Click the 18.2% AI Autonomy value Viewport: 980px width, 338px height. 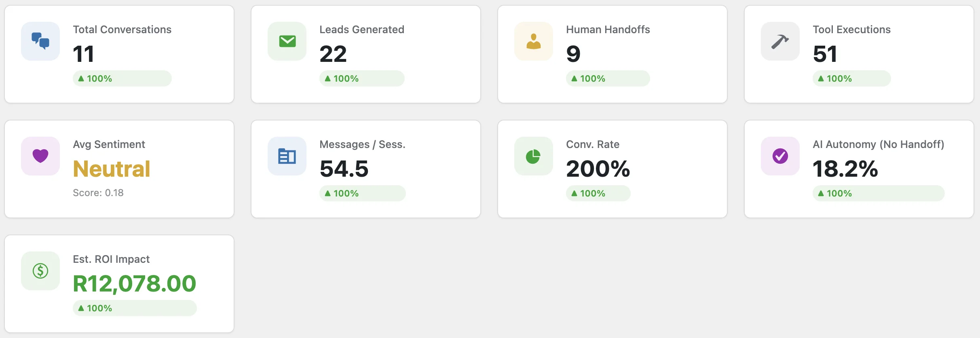point(845,169)
